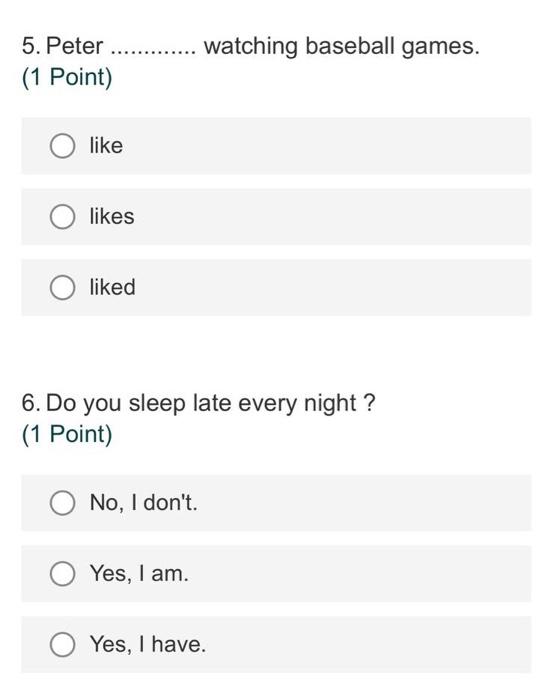Image resolution: width=553 pixels, height=700 pixels.
Task: Click the word "Peter" in question 5
Action: click(75, 46)
